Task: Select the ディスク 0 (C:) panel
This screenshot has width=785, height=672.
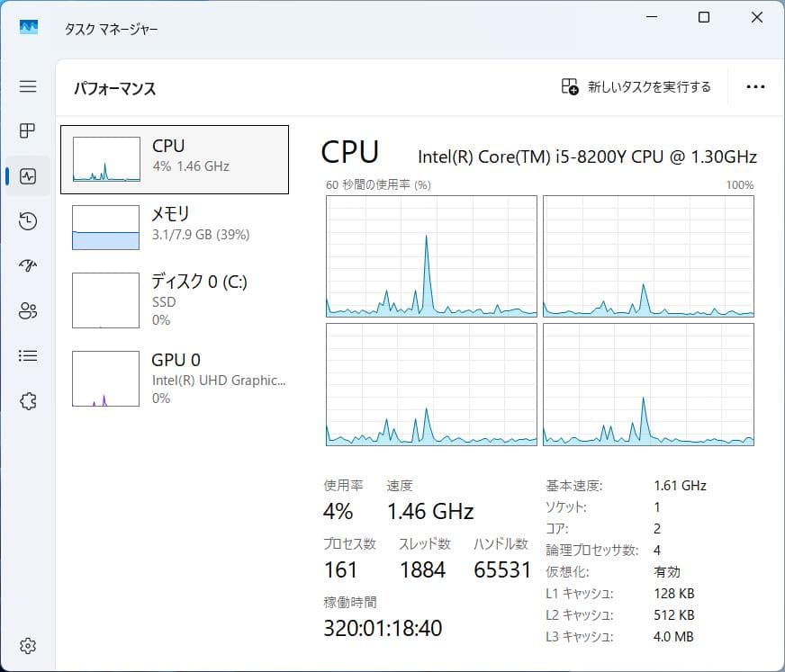Action: point(174,300)
